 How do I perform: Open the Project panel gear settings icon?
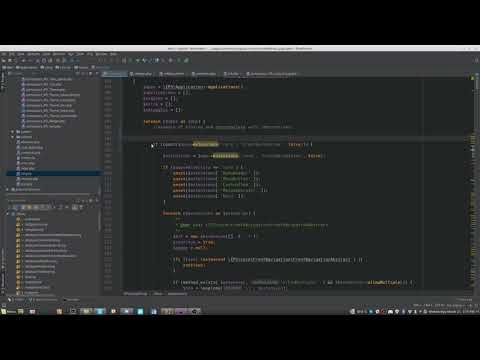(91, 73)
